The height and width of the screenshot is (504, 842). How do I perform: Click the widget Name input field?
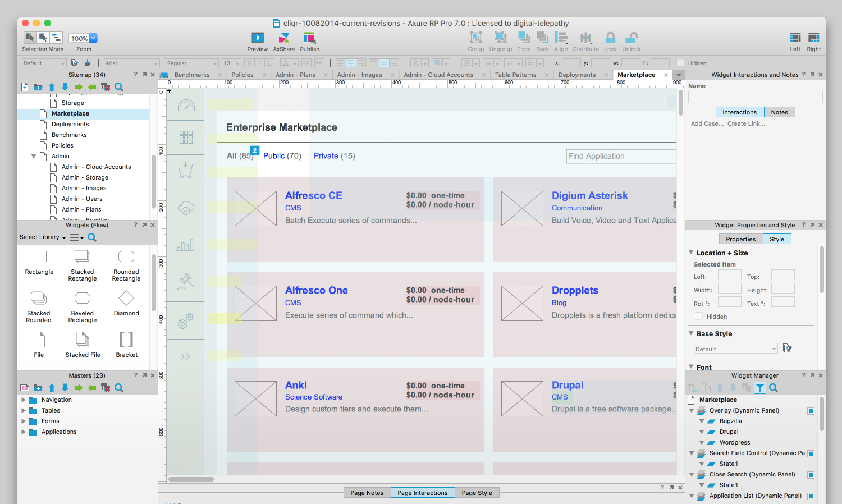(755, 97)
